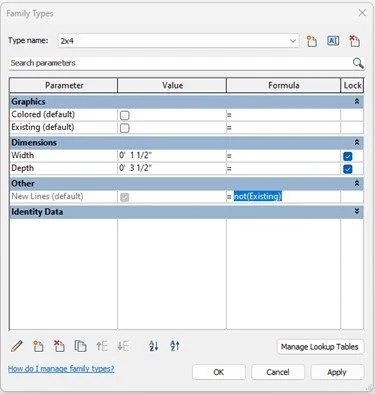Uncheck the Lock box for Width
Viewport: 375px width, 394px height.
(348, 156)
